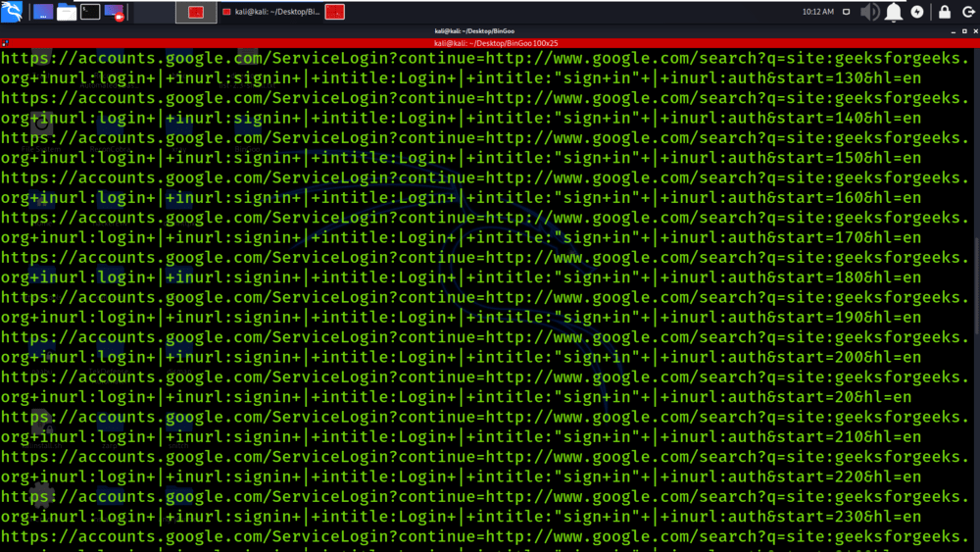This screenshot has height=552, width=980.
Task: Click the display indicator next to clock
Action: (x=847, y=12)
